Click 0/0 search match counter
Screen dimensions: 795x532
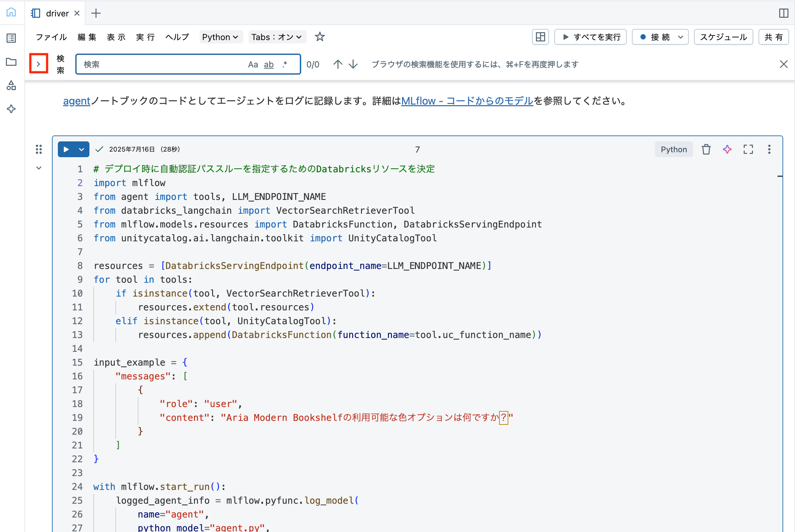(x=313, y=64)
